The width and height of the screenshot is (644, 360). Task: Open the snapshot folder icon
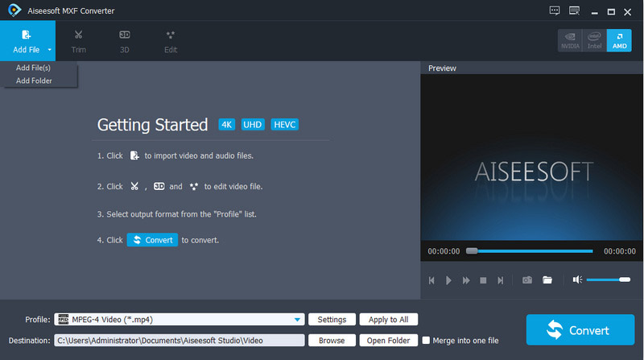pos(547,279)
